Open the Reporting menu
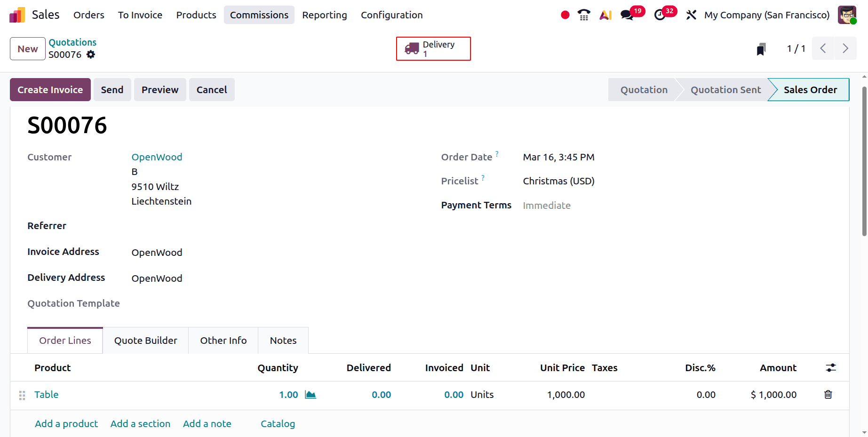The image size is (868, 437). coord(325,15)
